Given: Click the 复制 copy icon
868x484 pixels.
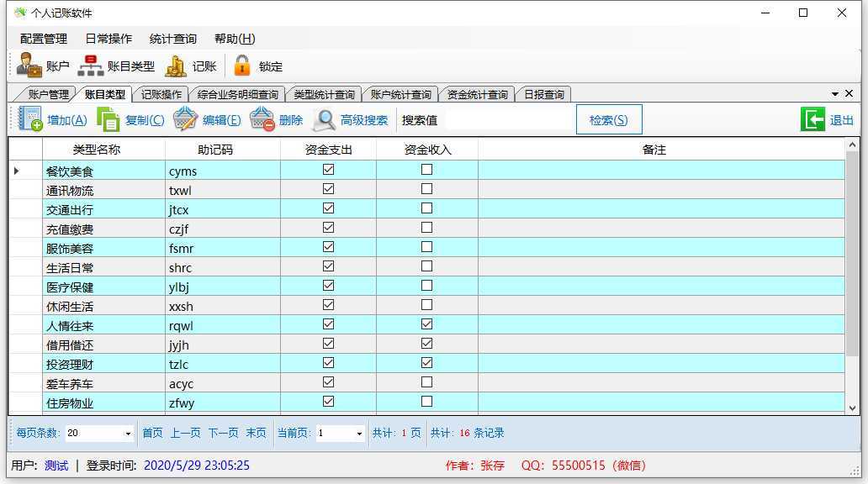Looking at the screenshot, I should coord(108,119).
